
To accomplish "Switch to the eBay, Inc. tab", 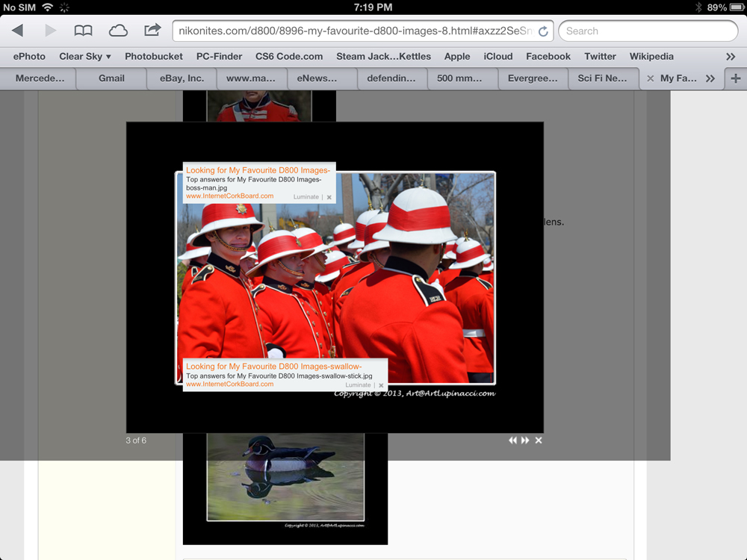I will 182,78.
